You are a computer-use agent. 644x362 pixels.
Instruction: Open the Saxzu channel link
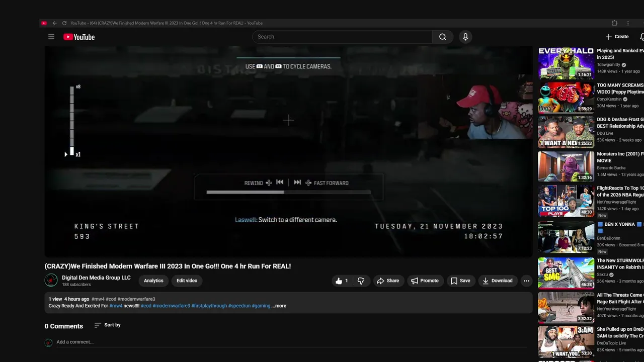[603, 275]
